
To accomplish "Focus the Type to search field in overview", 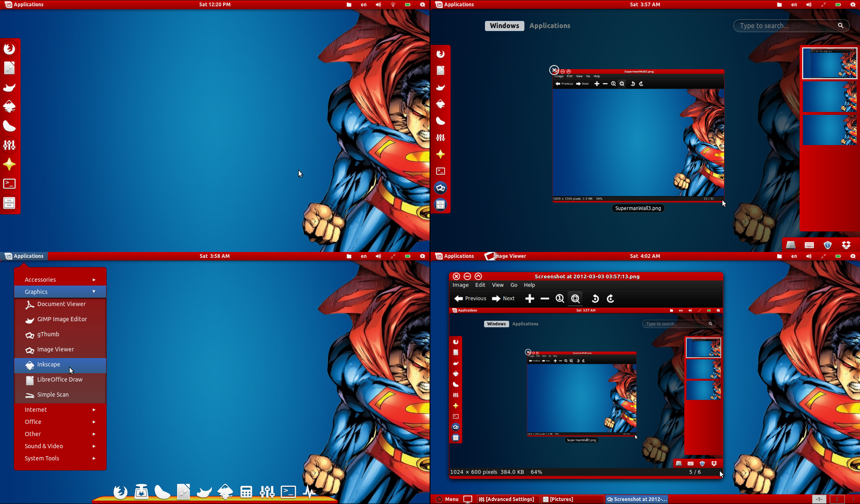I will (x=791, y=26).
